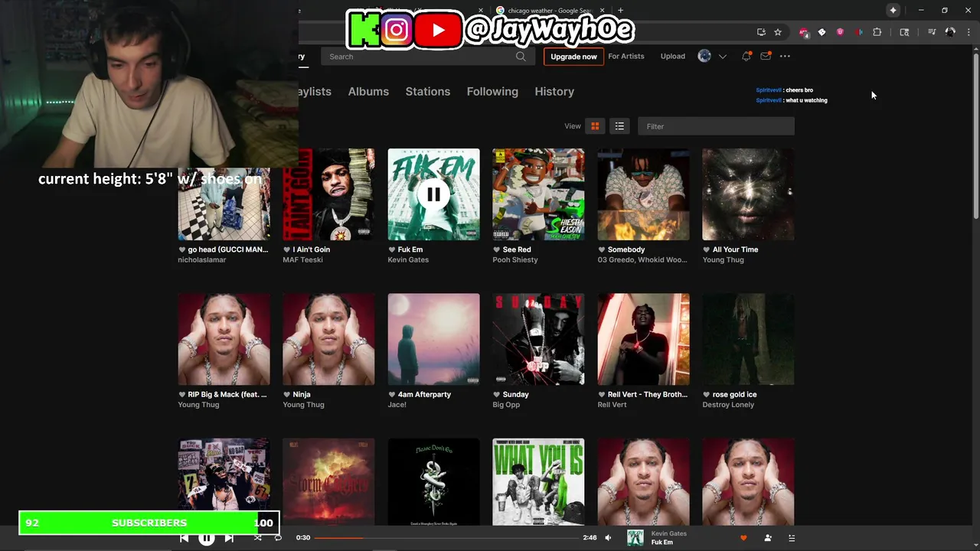Seek within the track progress bar

pyautogui.click(x=447, y=538)
